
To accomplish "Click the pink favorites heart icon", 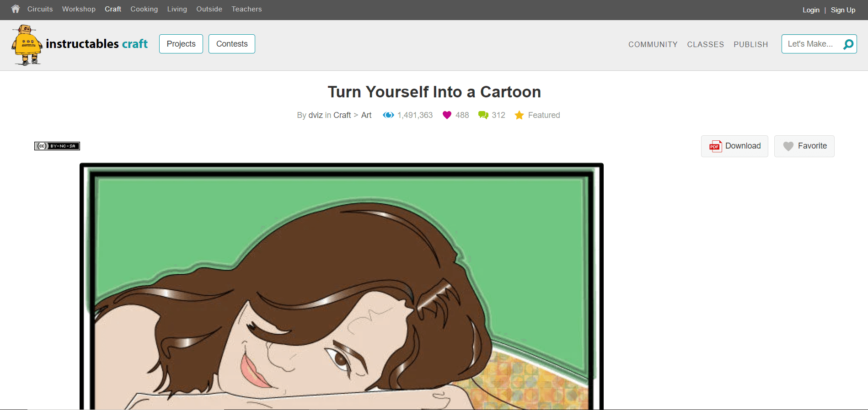I will tap(447, 115).
